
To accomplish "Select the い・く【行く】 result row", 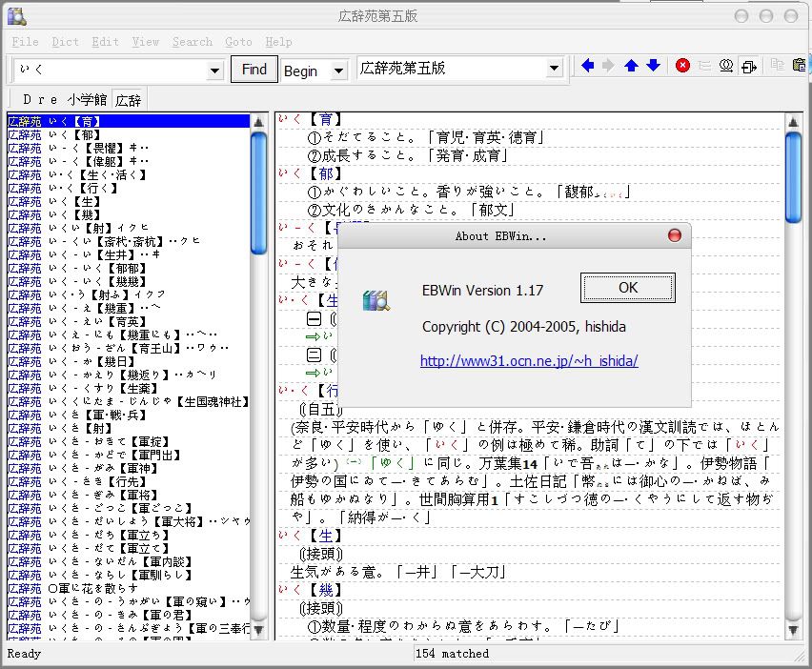I will pyautogui.click(x=129, y=188).
